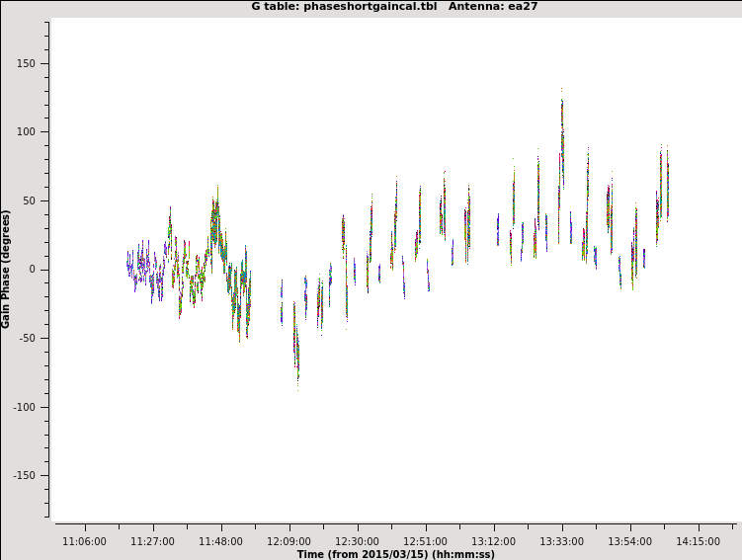Click the highest data peak near 13:33:00
This screenshot has width=742, height=560.
point(562,99)
